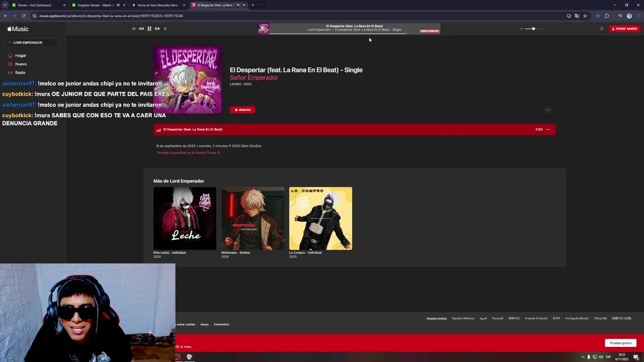Select Estados Unidos region link
Viewport: 644px width, 362px height.
click(x=436, y=318)
